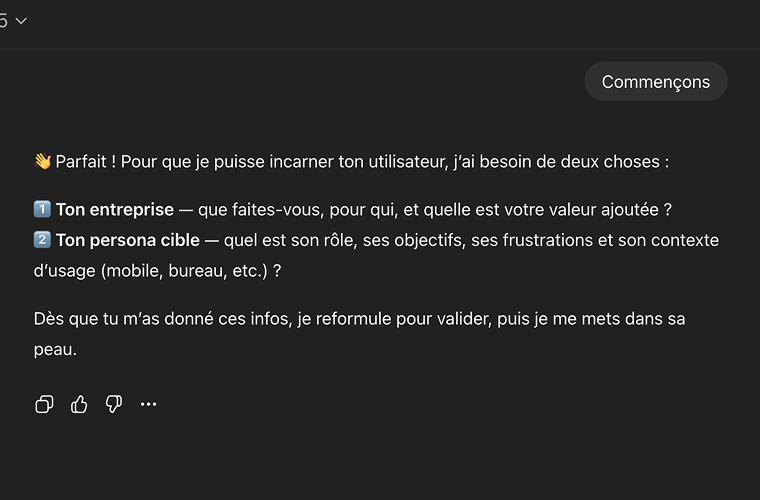Click the sentence starting "Dès que tu m'as donné"
The width and height of the screenshot is (760, 500).
(200, 320)
